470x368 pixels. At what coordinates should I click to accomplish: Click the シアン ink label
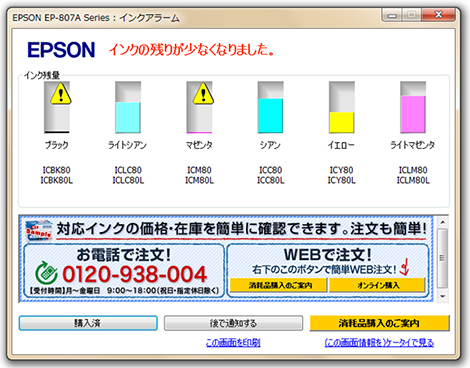coord(270,145)
